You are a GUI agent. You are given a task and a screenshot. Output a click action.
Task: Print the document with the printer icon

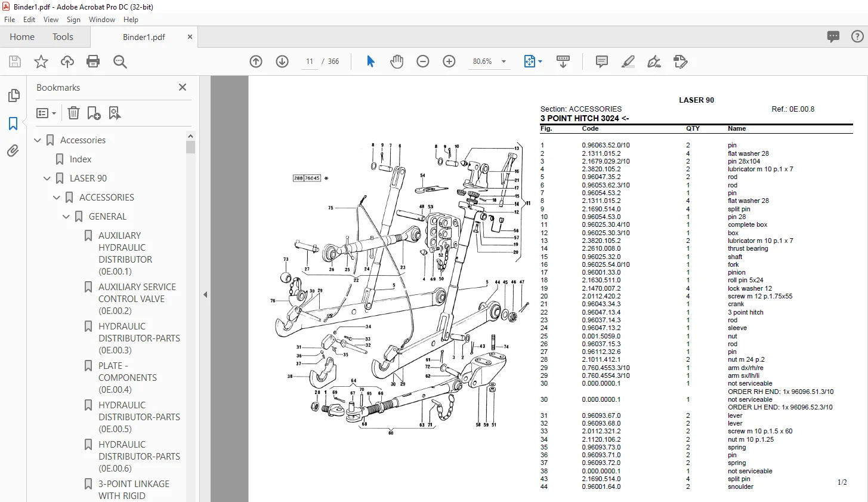point(93,61)
